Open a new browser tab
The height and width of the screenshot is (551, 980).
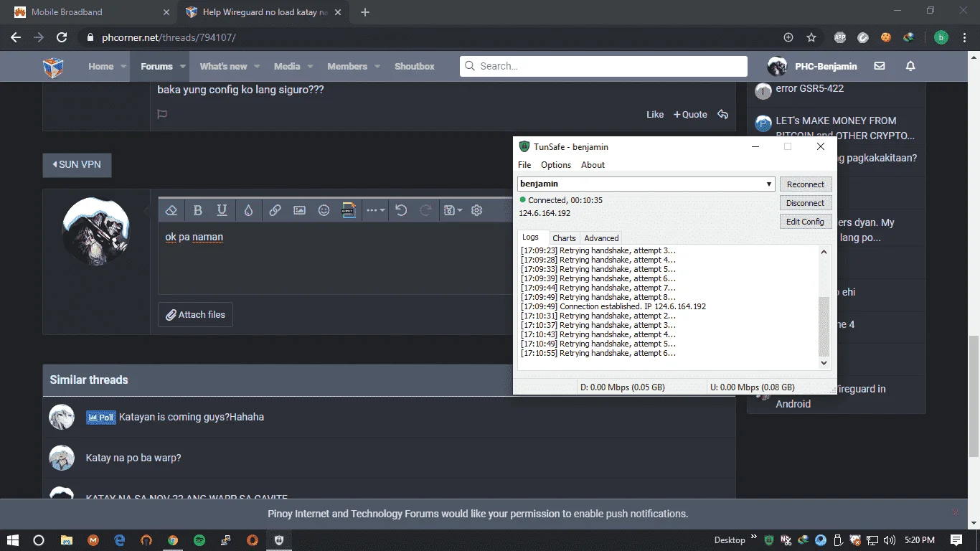(x=365, y=12)
